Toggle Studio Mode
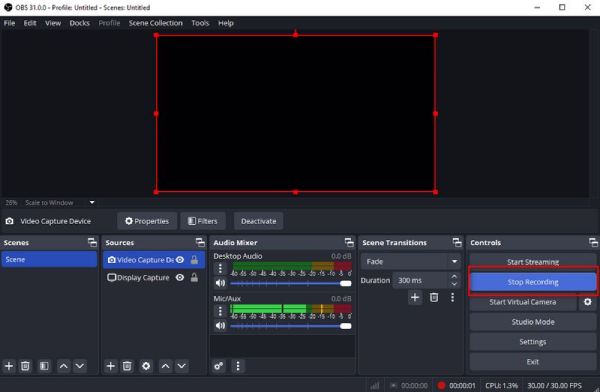600x392 pixels. (533, 322)
